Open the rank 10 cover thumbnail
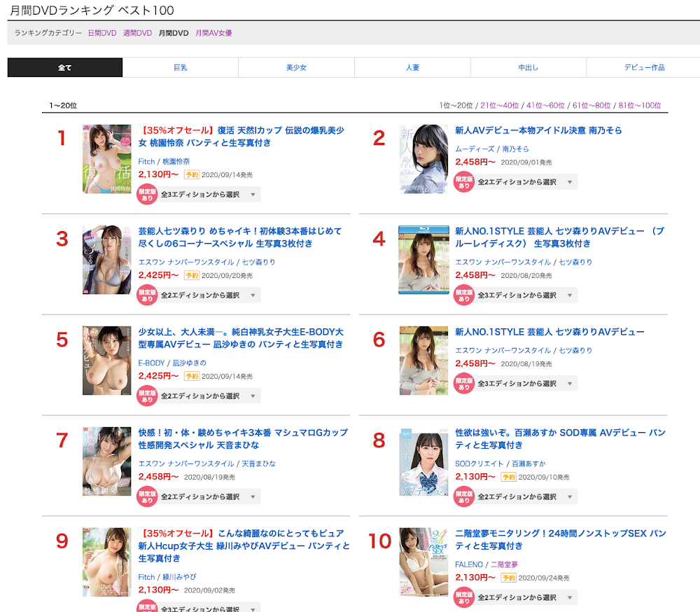Screen dimensions: 700x612 pyautogui.click(x=423, y=562)
